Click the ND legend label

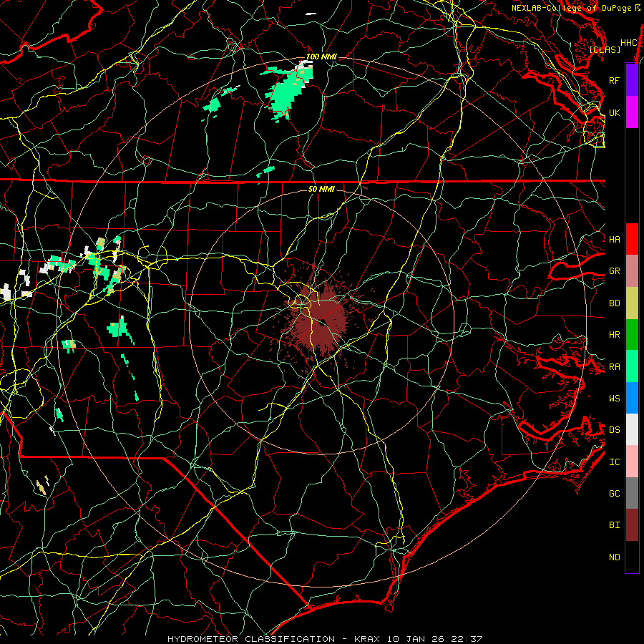(x=614, y=557)
